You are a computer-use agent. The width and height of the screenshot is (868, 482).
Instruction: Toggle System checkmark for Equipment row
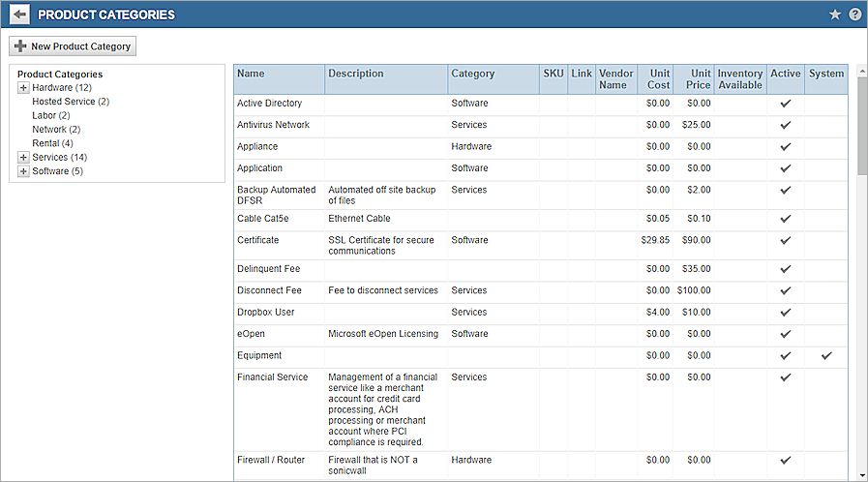coord(826,356)
